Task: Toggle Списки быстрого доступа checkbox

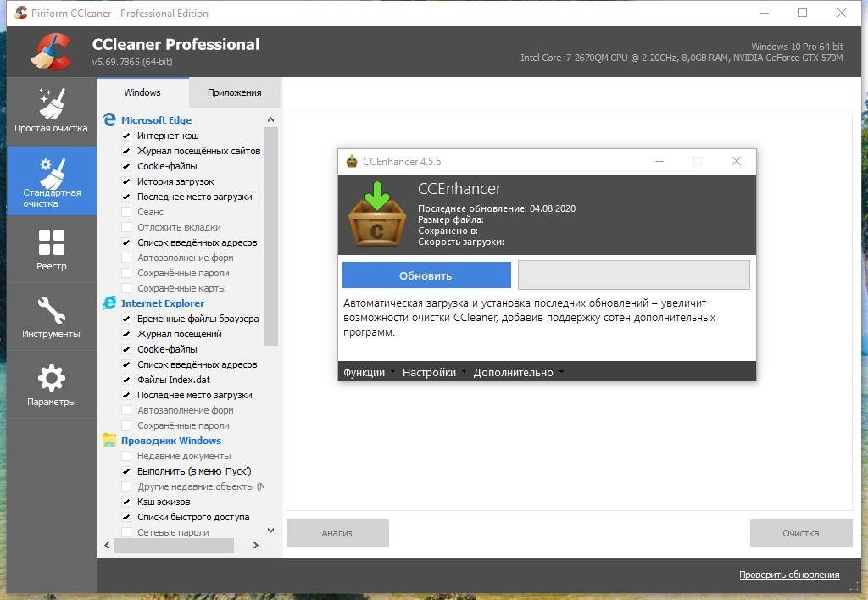Action: pyautogui.click(x=126, y=517)
